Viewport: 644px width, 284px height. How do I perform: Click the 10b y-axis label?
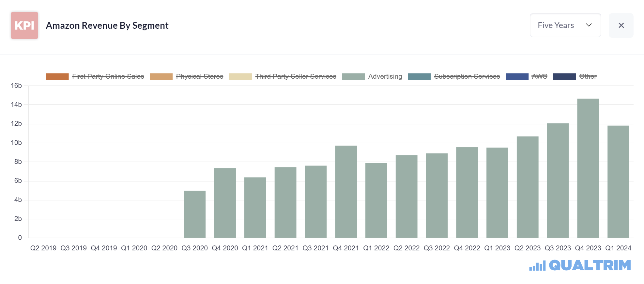click(x=16, y=143)
